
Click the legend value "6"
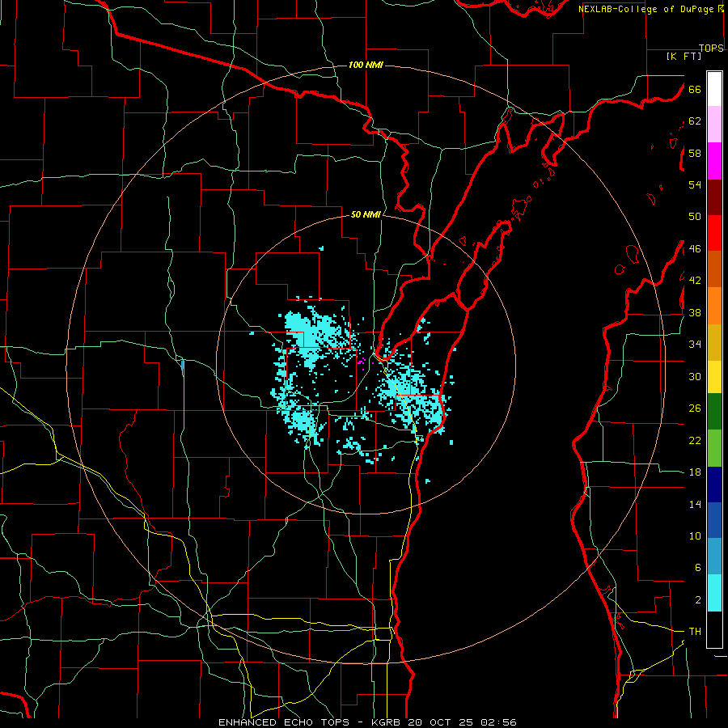coord(698,568)
